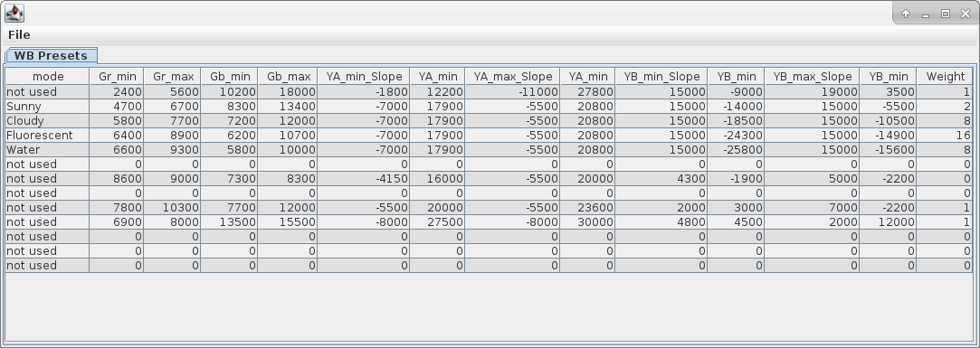Select the -4150 YA_min_Slope cell

point(364,179)
